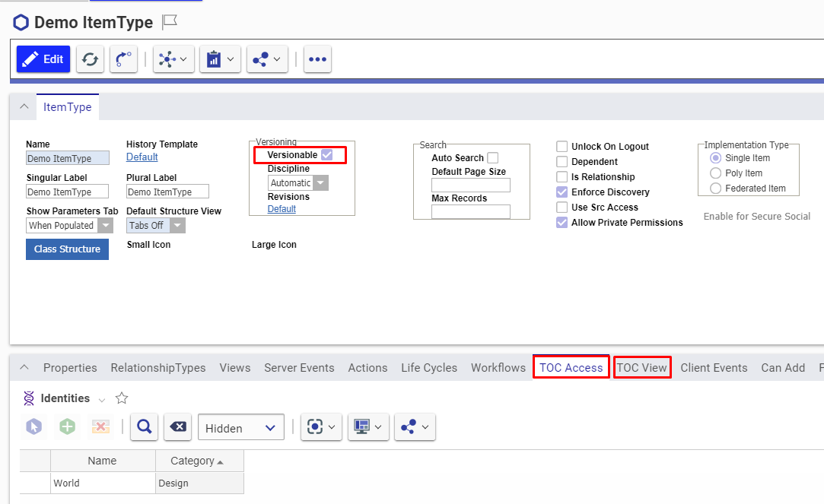Click the green plus add-identity icon
824x504 pixels.
68,427
